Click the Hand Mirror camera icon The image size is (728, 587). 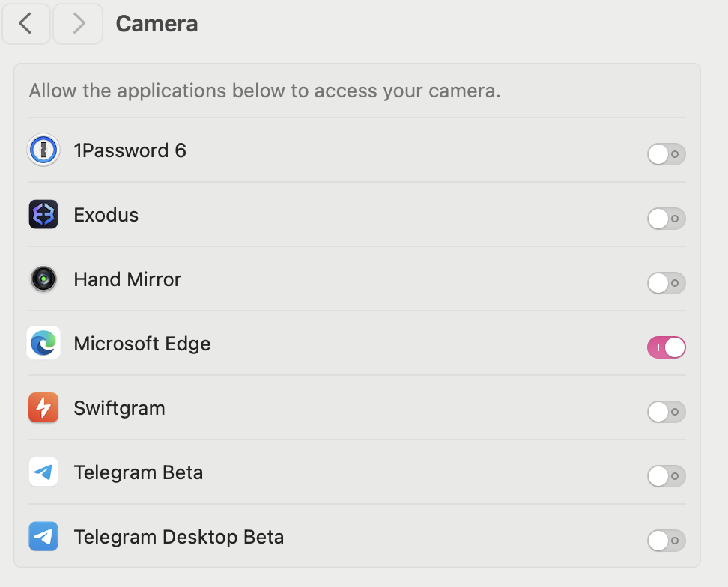43,279
